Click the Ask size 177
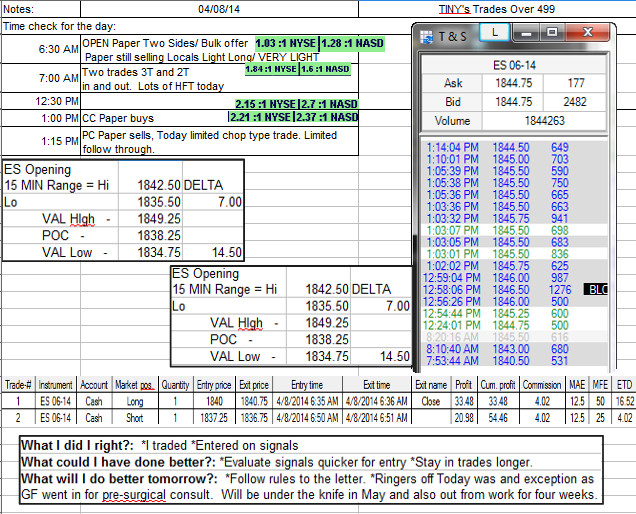This screenshot has width=636, height=514. coord(575,83)
